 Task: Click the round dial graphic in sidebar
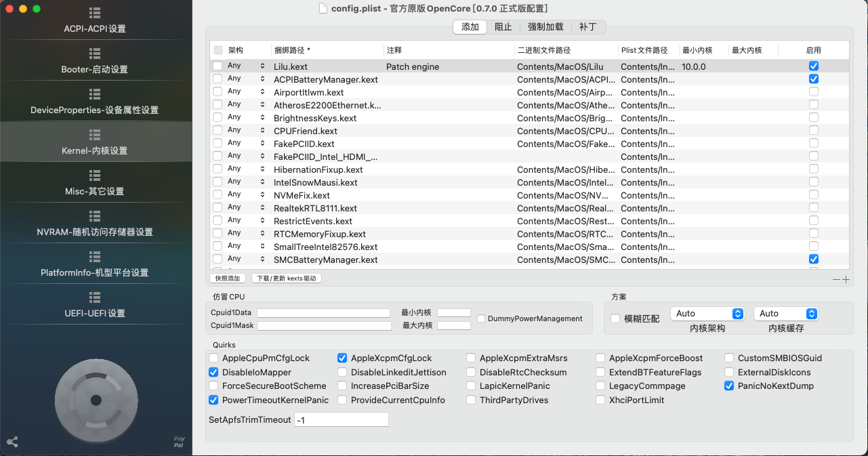(x=96, y=401)
